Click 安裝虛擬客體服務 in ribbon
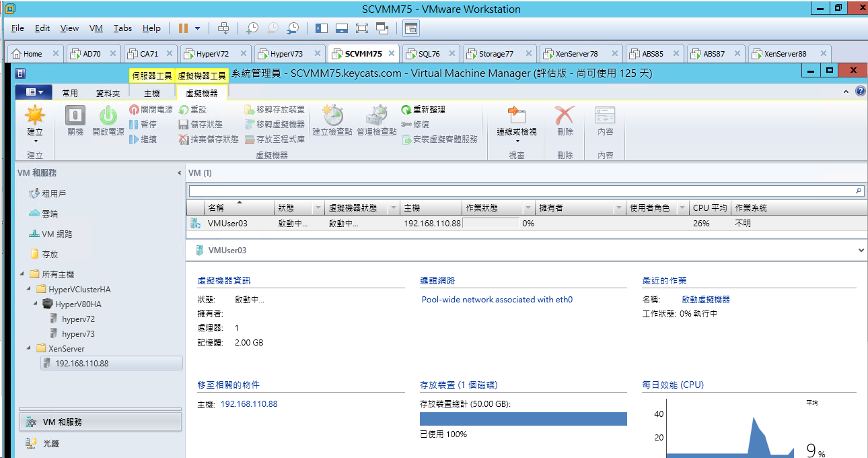Image resolution: width=868 pixels, height=458 pixels. coord(439,139)
